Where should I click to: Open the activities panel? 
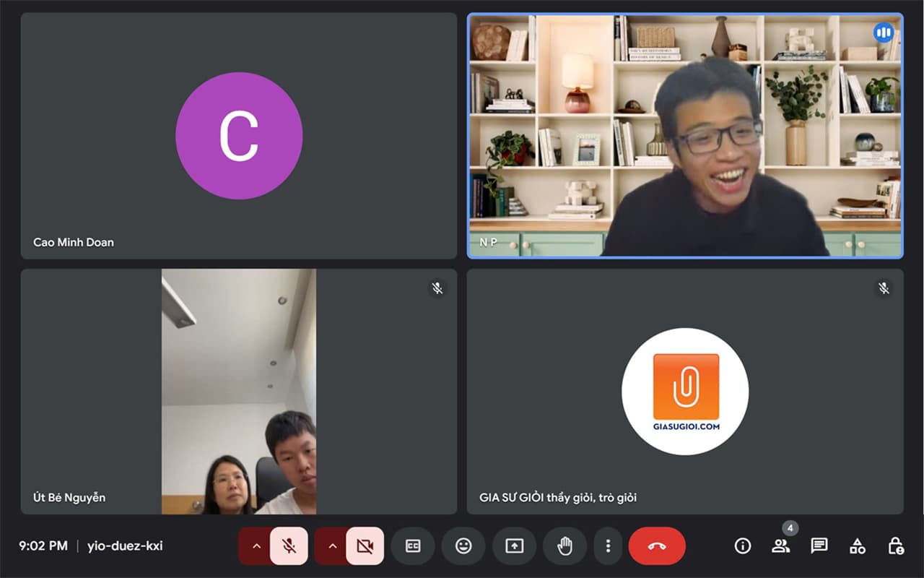coord(857,546)
